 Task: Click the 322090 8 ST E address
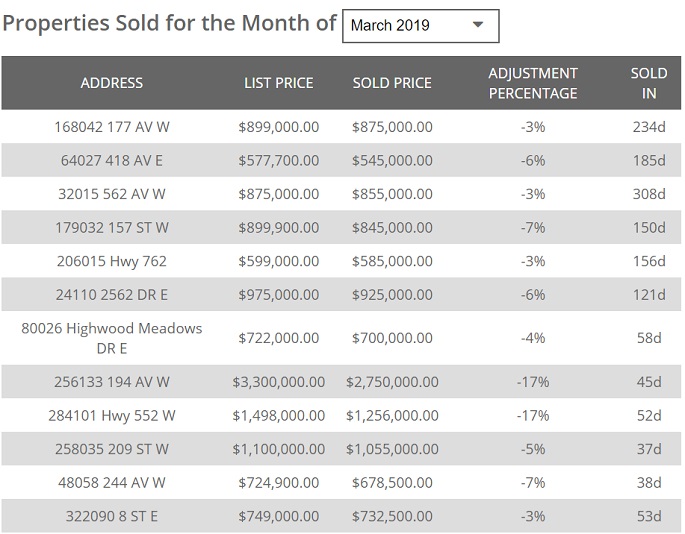[112, 516]
